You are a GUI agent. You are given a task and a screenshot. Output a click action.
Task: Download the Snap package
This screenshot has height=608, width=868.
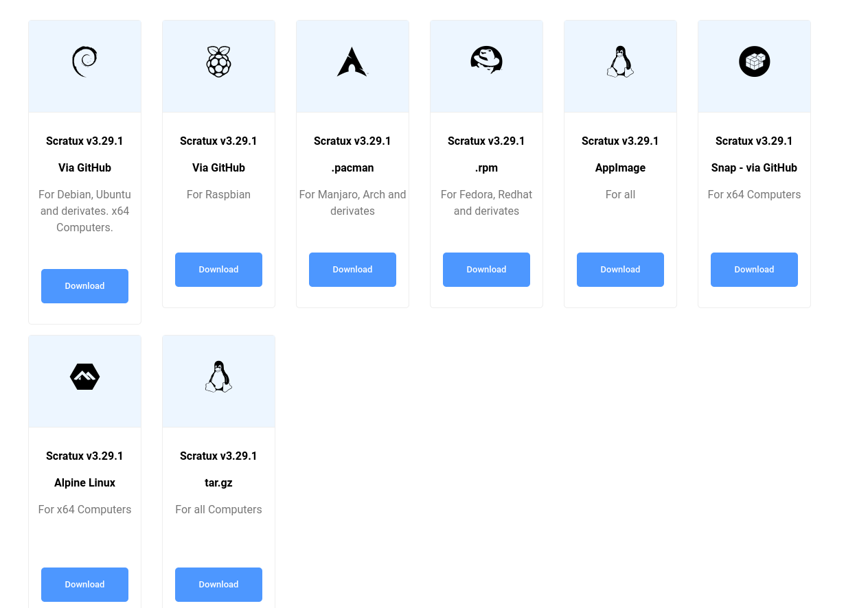[x=754, y=270]
